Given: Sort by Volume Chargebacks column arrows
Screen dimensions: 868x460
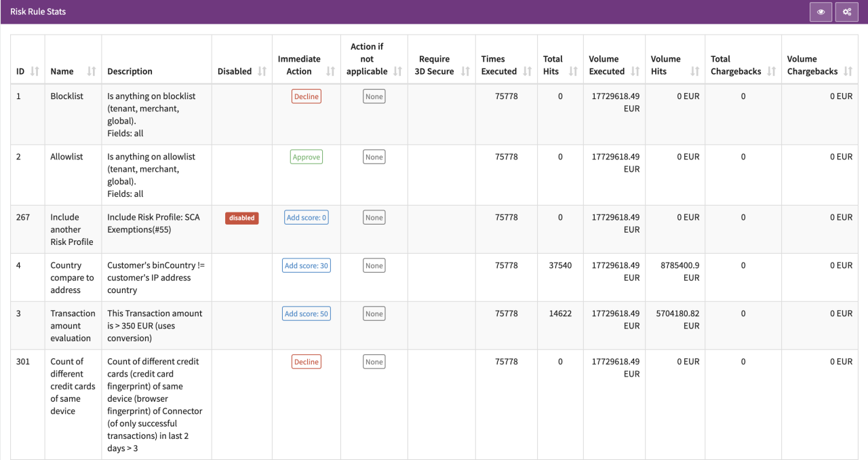Looking at the screenshot, I should click(x=848, y=71).
